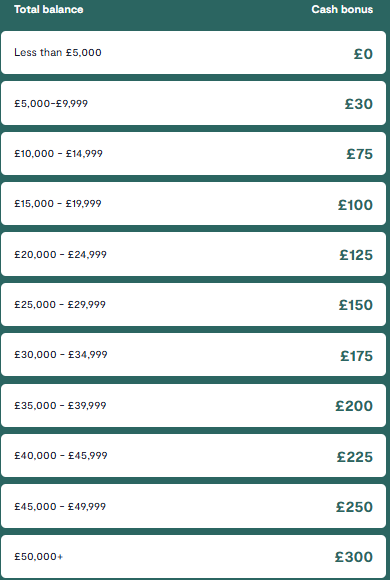Screen dimensions: 390x580
Task: Select the £0 cash bonus amount
Action: (x=363, y=54)
